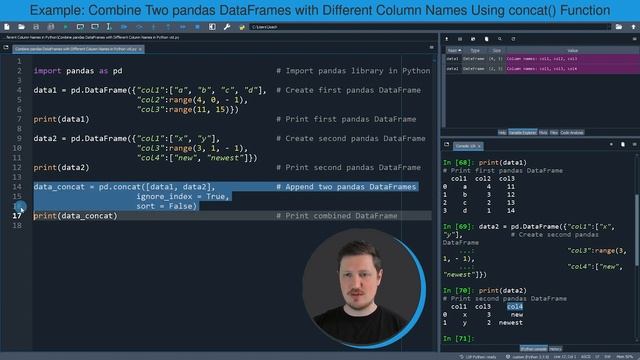Image resolution: width=640 pixels, height=360 pixels.
Task: Open the IPython console options menu
Action: pyautogui.click(x=634, y=144)
